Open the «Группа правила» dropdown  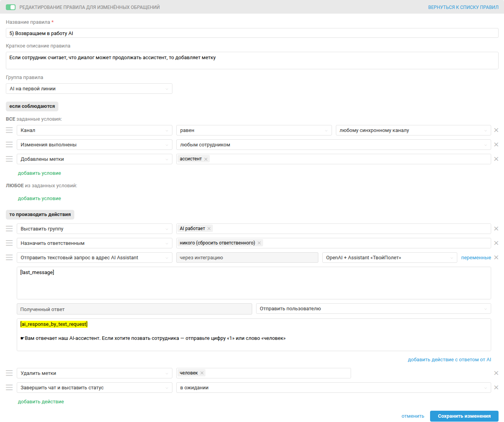[x=89, y=89]
